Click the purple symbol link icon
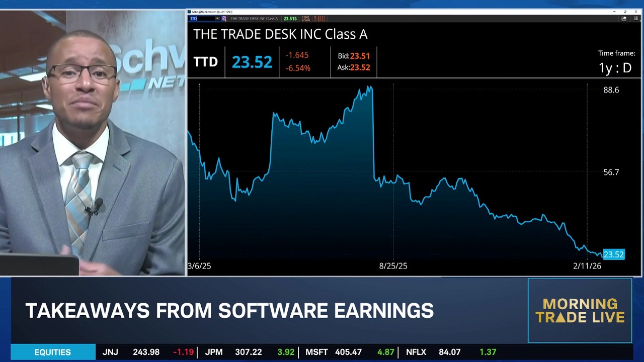The height and width of the screenshot is (362, 644). (224, 19)
